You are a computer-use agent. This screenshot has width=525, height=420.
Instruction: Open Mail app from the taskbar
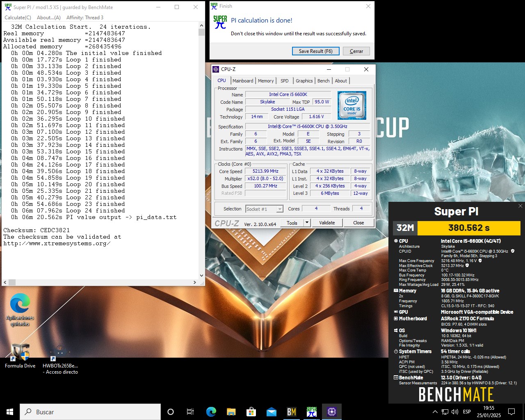[x=271, y=412]
